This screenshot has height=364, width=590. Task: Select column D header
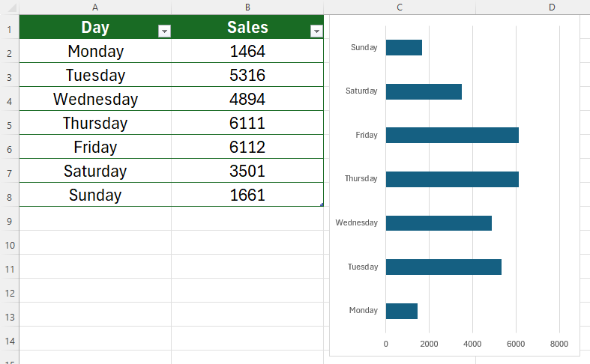click(552, 7)
